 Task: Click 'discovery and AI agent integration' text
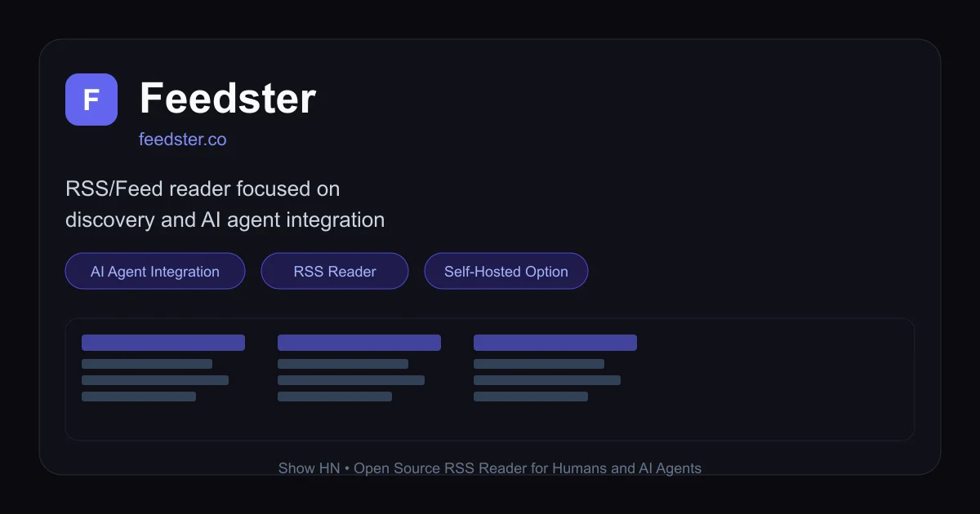[225, 220]
